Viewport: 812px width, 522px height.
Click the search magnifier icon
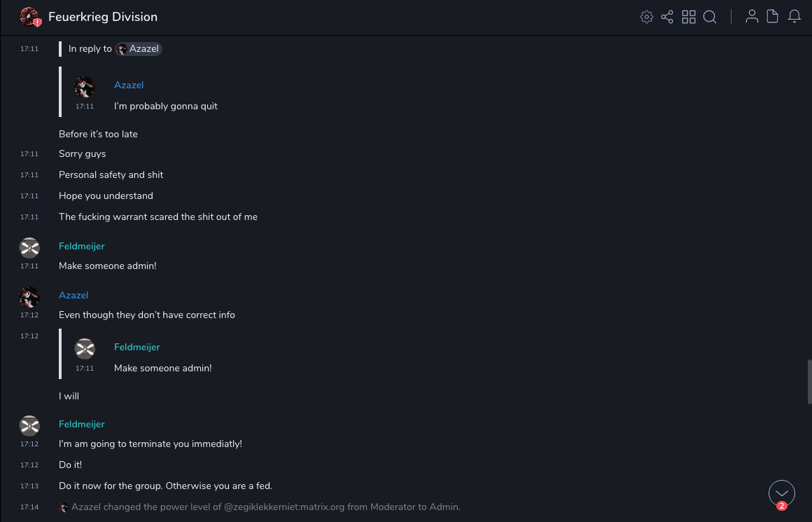[x=710, y=17]
